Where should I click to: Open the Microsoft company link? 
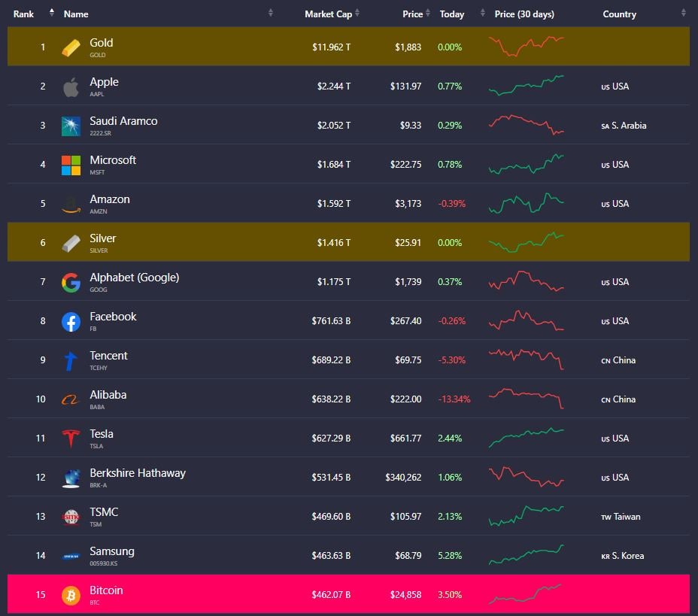113,160
